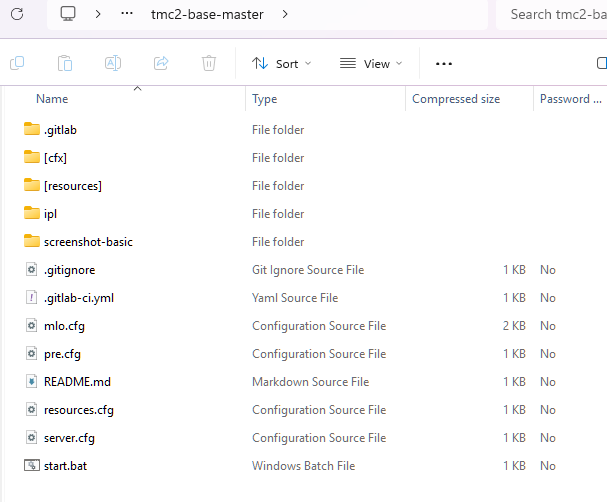This screenshot has width=607, height=502.
Task: Click the 'No' password value for start.bat
Action: (548, 466)
